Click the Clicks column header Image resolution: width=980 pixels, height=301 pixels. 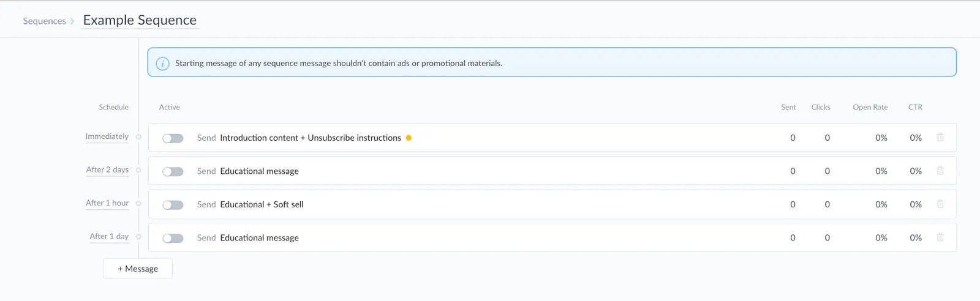[821, 107]
